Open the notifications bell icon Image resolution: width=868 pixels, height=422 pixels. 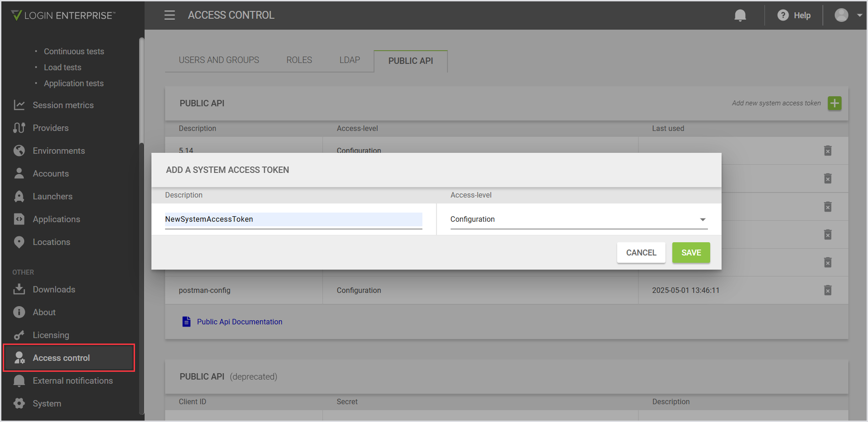(x=740, y=16)
